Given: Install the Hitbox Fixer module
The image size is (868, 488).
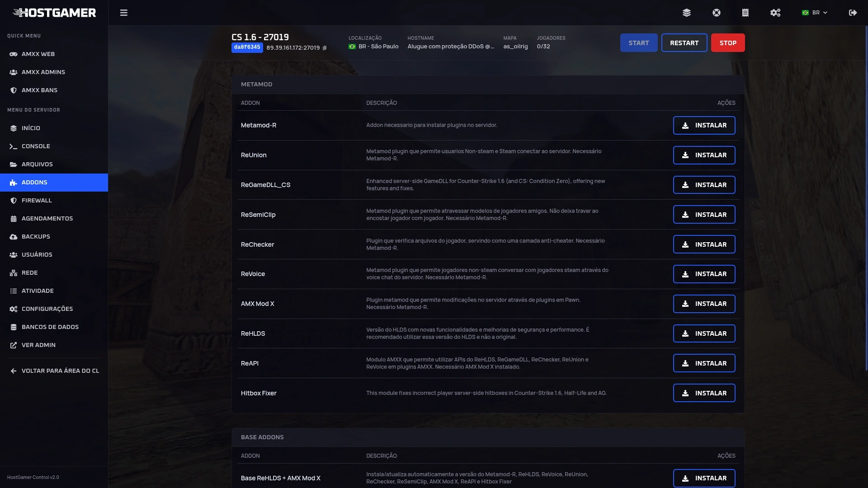Looking at the screenshot, I should tap(704, 393).
